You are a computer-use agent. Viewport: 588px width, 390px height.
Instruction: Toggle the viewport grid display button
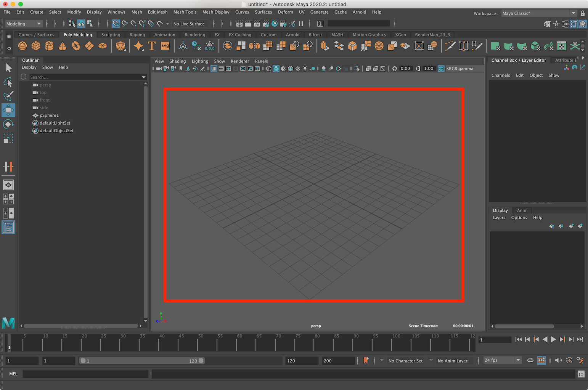pos(214,69)
